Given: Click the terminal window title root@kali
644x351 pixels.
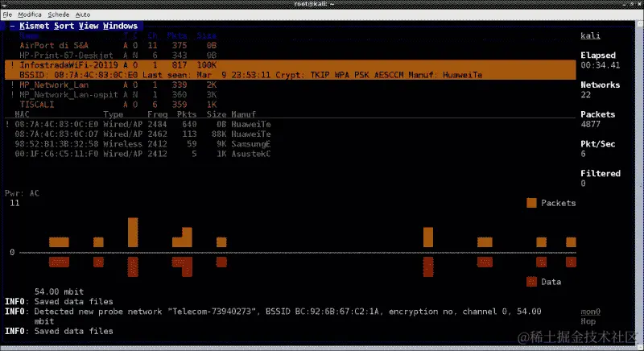Looking at the screenshot, I should coord(314,4).
